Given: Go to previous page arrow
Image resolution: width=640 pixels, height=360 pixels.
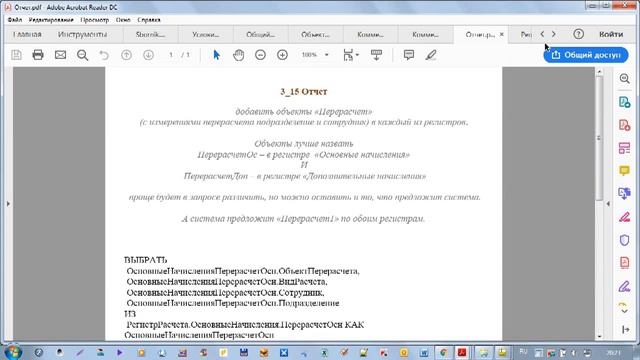Looking at the screenshot, I should pyautogui.click(x=127, y=55).
